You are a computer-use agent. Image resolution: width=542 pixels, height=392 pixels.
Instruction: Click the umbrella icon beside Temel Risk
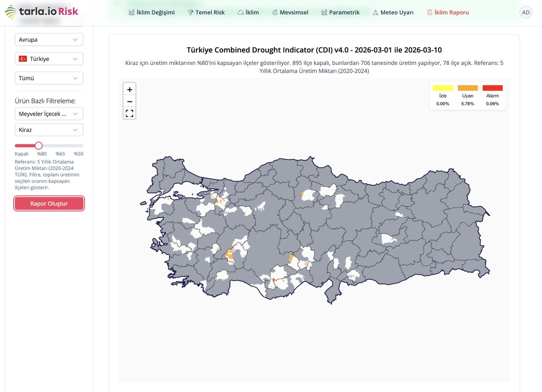[x=191, y=12]
